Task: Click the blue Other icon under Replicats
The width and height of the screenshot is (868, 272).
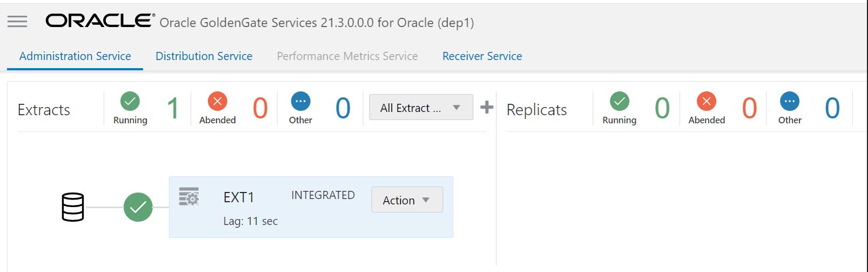Action: tap(789, 101)
